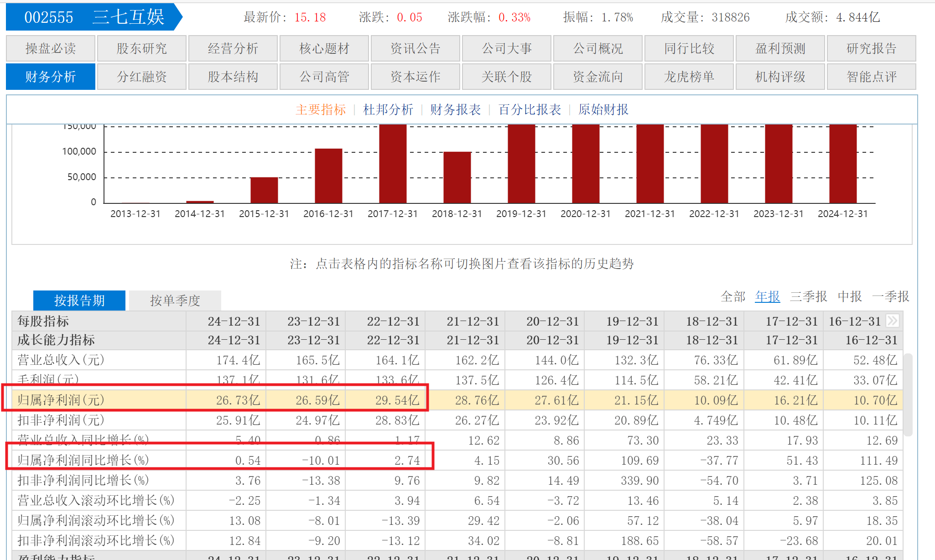Go to 股东研究 tab
935x560 pixels.
pos(141,49)
